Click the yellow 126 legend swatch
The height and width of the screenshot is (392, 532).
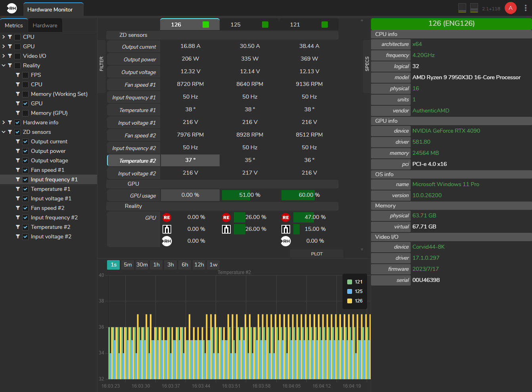pyautogui.click(x=350, y=301)
